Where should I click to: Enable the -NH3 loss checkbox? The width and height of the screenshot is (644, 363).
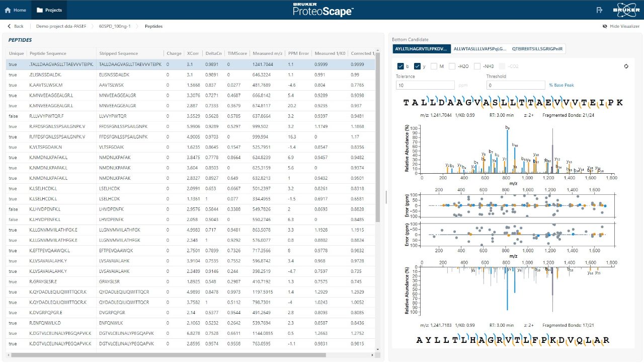point(477,66)
